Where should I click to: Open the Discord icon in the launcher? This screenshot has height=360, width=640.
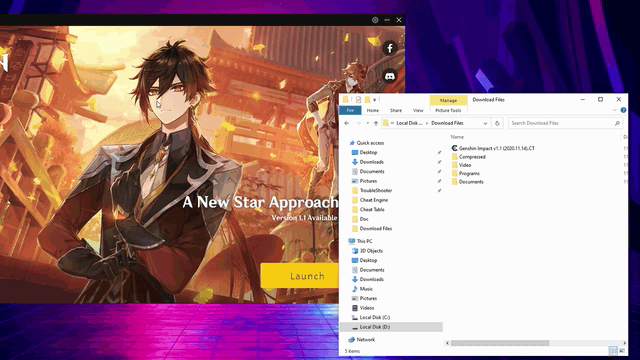(390, 76)
